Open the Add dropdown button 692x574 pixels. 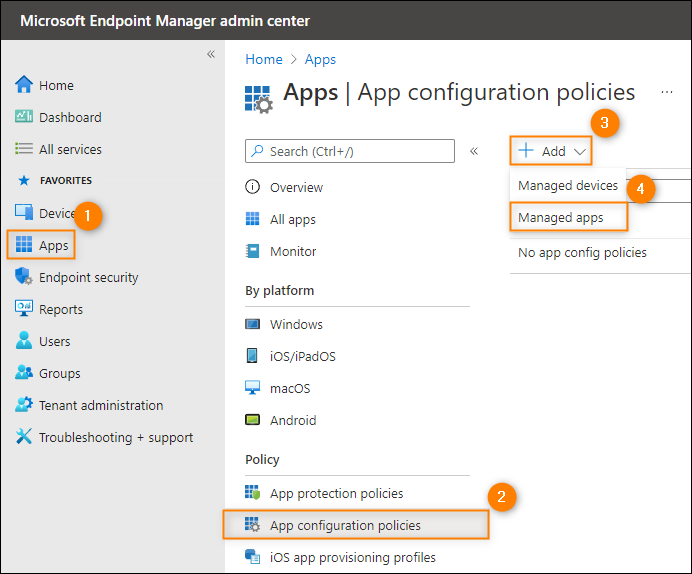(551, 151)
